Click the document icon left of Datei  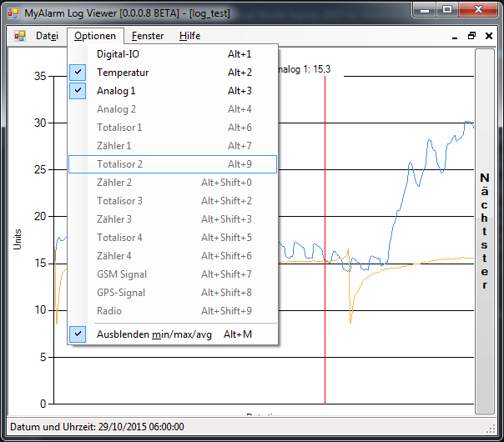pos(20,36)
